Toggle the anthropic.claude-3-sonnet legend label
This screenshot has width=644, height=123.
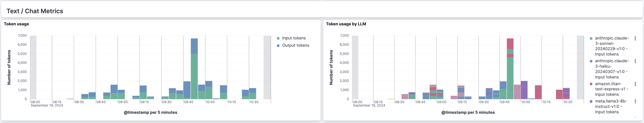tap(611, 46)
